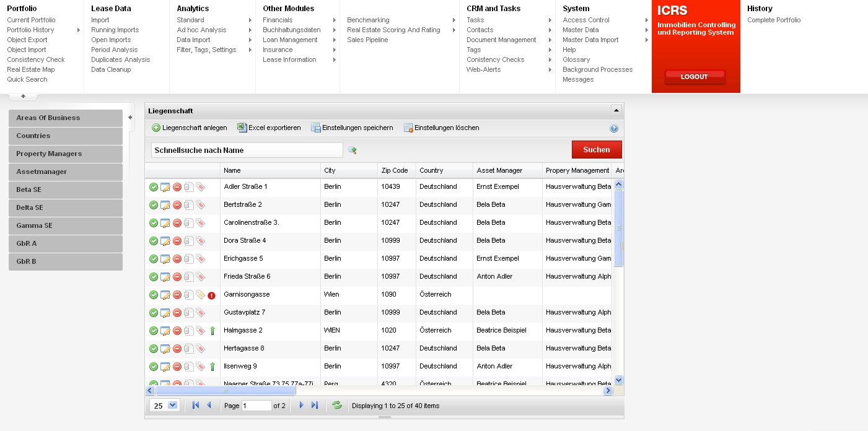Click green up arrow for Halmgasse 2
Viewport: 868px width, 431px height.
tap(213, 331)
